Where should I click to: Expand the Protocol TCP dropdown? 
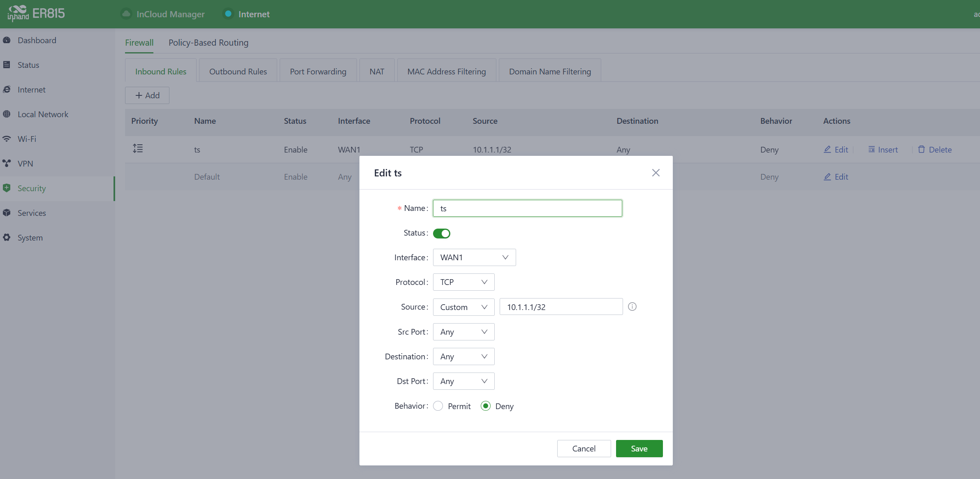463,282
